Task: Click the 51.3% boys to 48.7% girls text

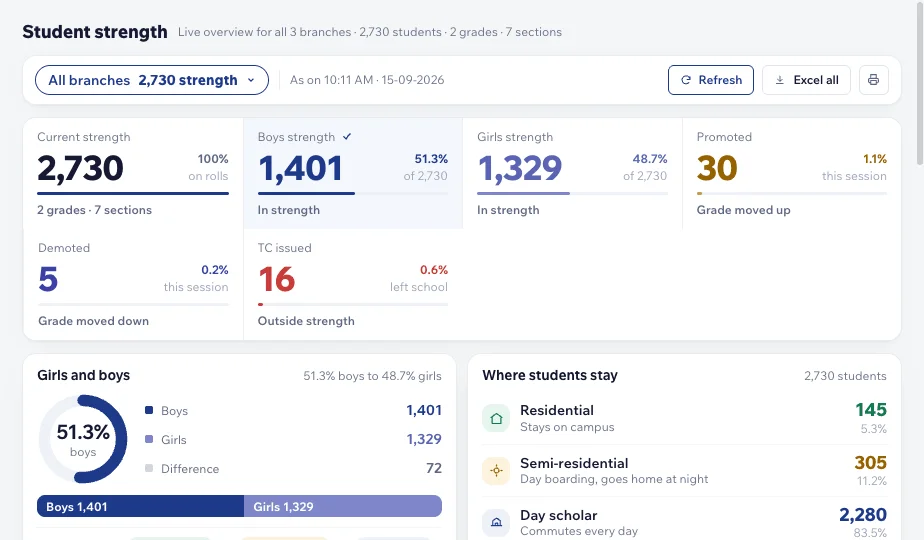Action: 372,376
